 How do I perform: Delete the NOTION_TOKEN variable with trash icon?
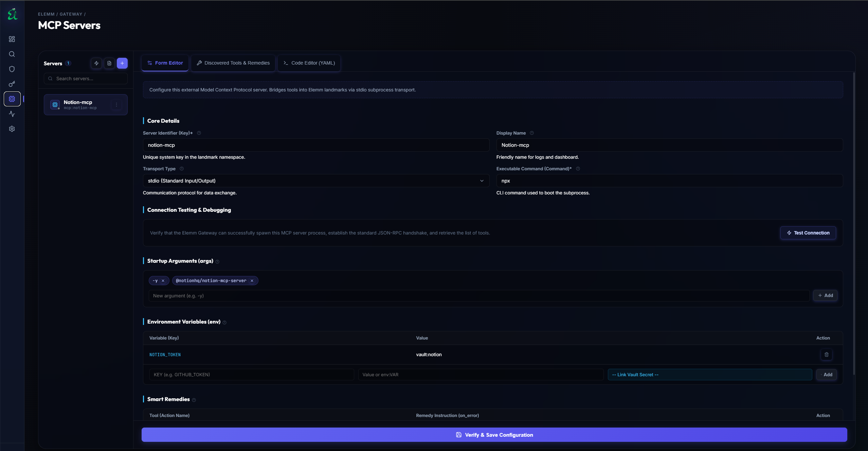point(827,354)
